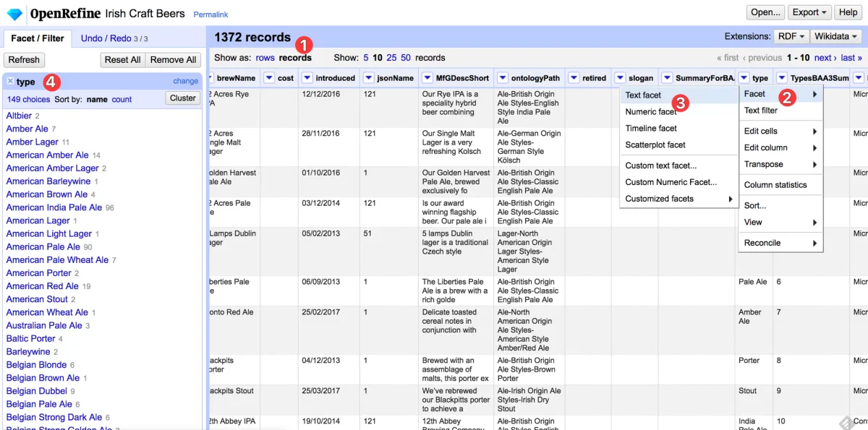Open the TypesBAA3Sum column dropdown arrow

pos(781,78)
